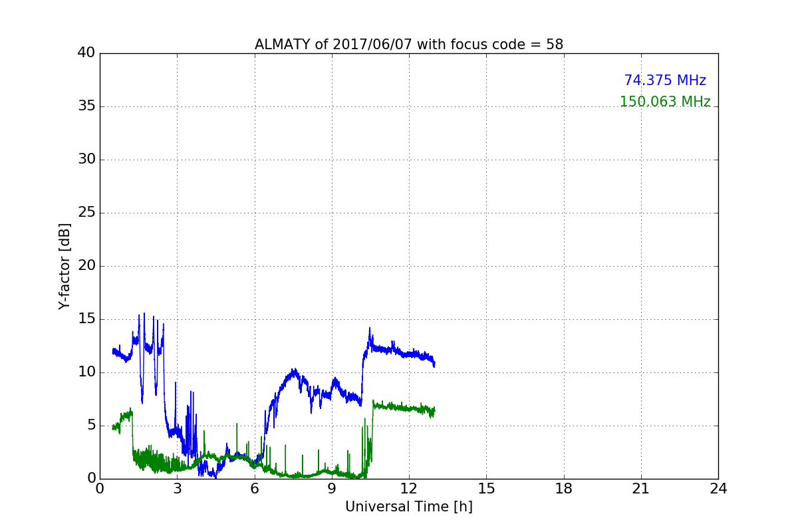
Task: Click the x-axis tick label 18
Action: (x=564, y=489)
